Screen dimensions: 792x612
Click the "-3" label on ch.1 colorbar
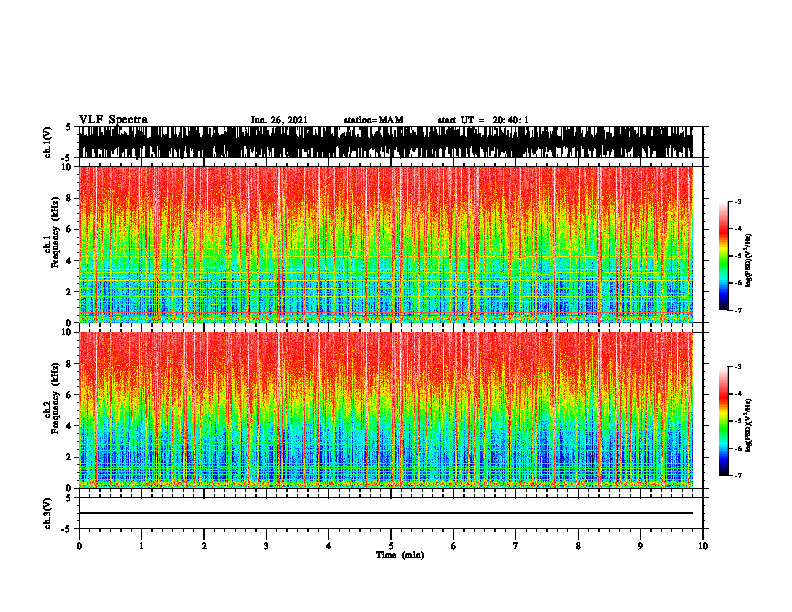click(738, 202)
